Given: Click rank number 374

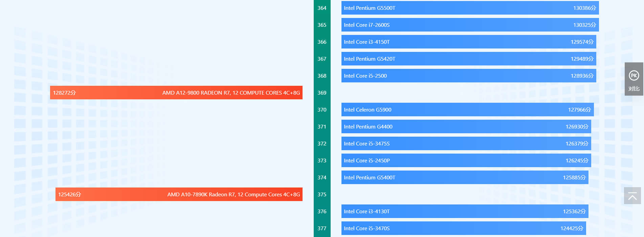Looking at the screenshot, I should pos(322,177).
